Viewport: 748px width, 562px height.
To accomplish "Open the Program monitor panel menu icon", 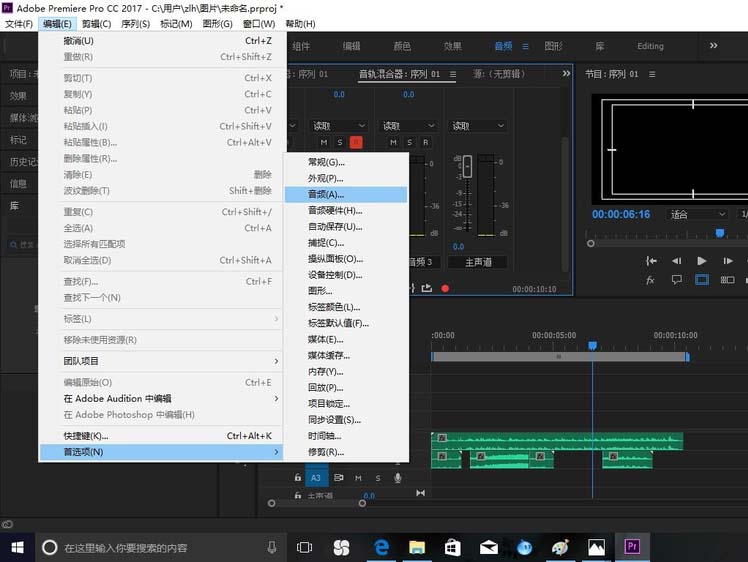I will [652, 74].
